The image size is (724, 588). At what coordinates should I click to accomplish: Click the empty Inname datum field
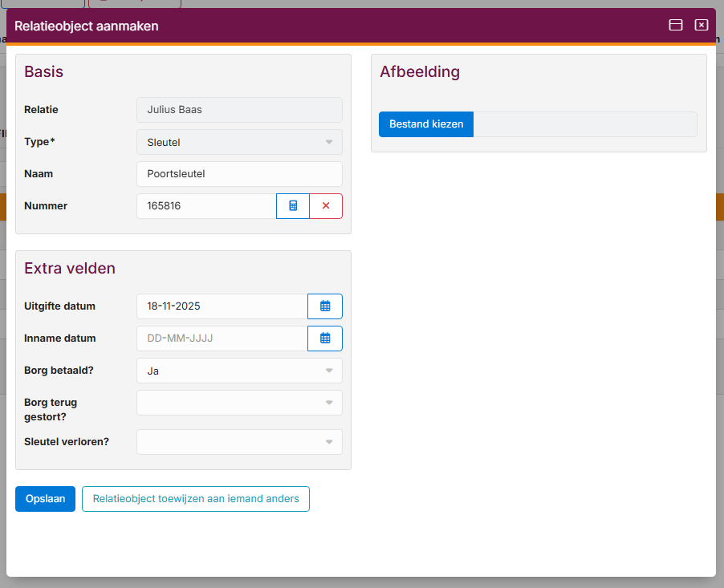222,339
